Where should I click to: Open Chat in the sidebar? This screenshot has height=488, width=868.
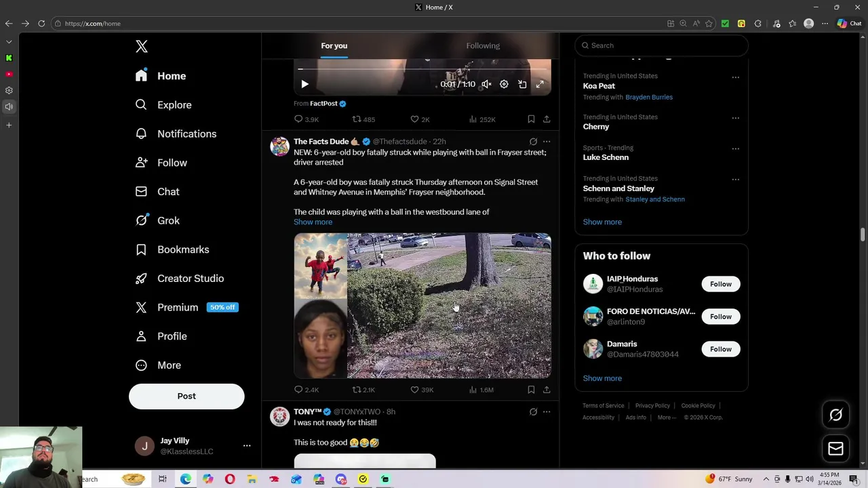pyautogui.click(x=157, y=192)
